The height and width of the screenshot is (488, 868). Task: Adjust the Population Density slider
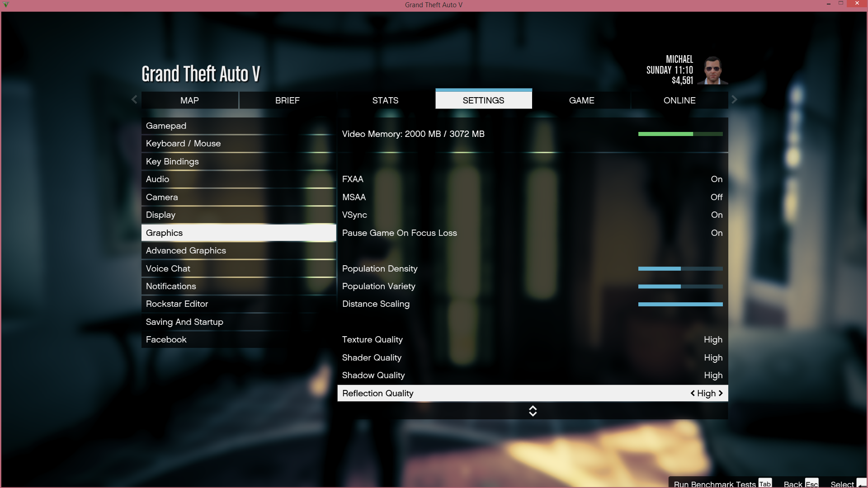coord(680,269)
